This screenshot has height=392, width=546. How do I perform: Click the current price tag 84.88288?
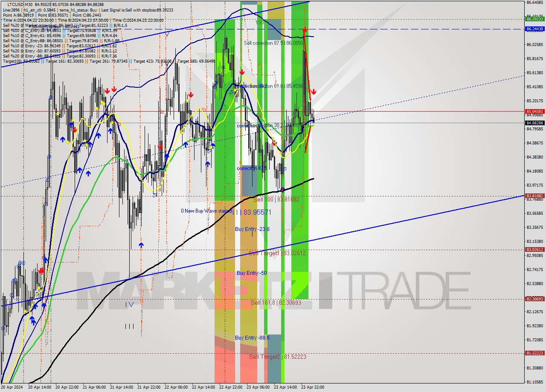[x=535, y=123]
